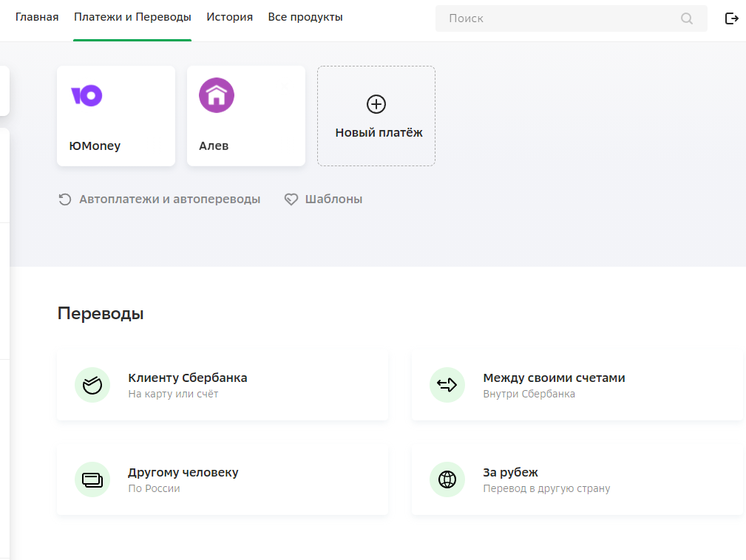The height and width of the screenshot is (560, 746).
Task: Click the ЮMoney logo icon
Action: tap(87, 95)
